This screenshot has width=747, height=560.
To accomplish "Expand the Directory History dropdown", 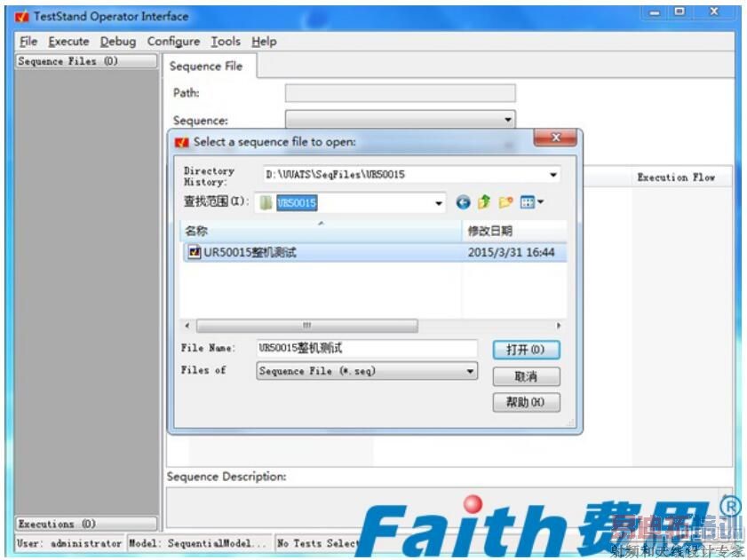I will [553, 175].
